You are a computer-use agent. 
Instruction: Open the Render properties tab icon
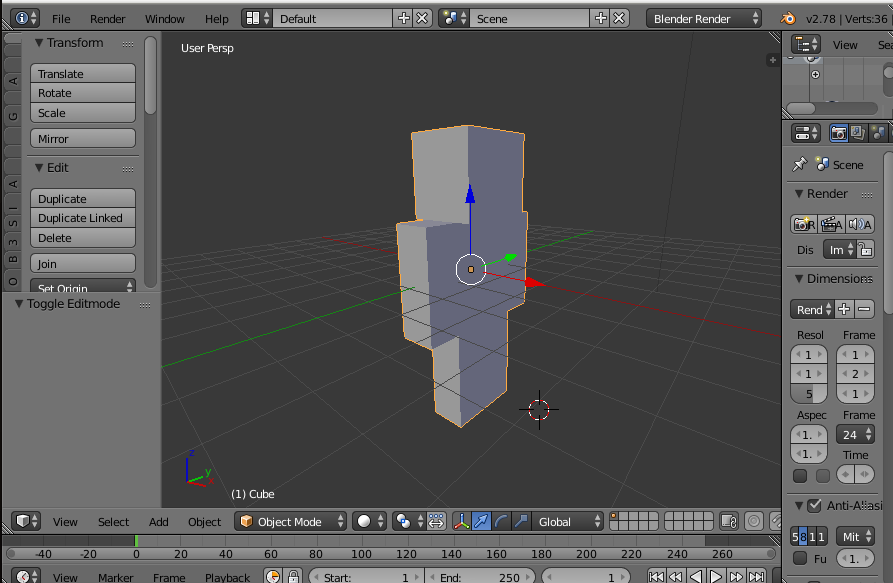pos(838,133)
